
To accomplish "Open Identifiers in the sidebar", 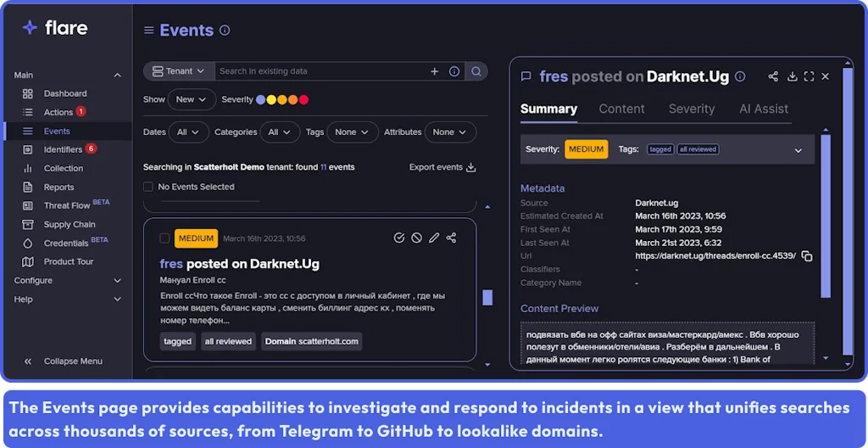I will pyautogui.click(x=63, y=149).
